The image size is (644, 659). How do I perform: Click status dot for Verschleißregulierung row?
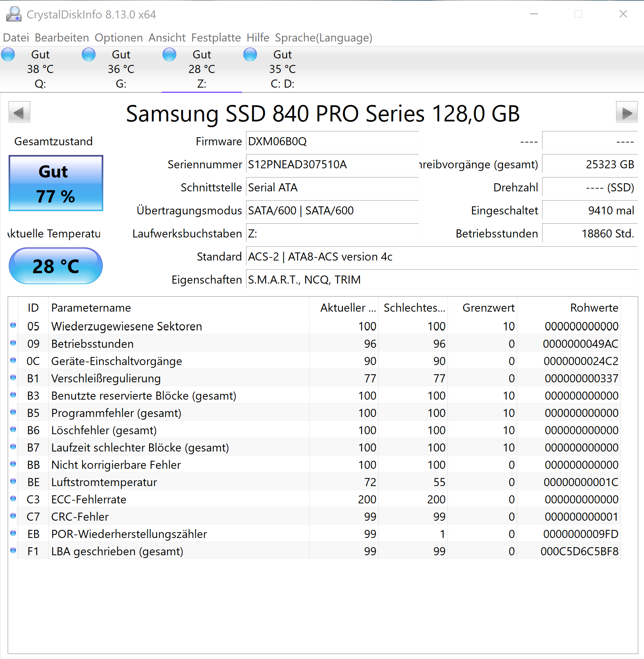click(13, 377)
